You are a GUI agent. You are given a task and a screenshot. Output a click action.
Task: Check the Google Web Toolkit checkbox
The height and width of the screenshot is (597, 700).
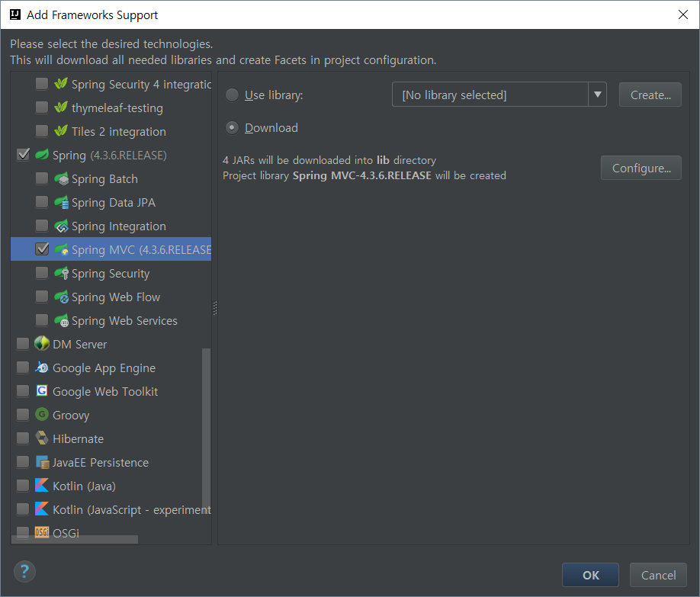click(23, 390)
